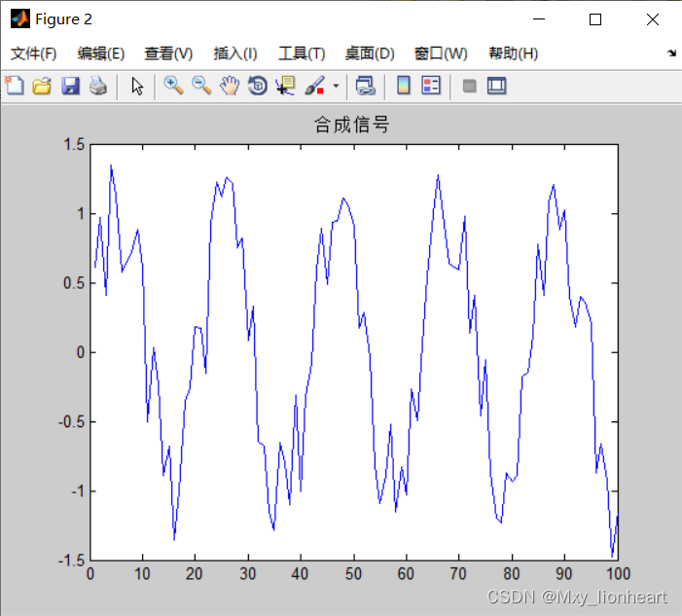Open the 编辑(E) menu
The height and width of the screenshot is (616, 682).
click(101, 54)
